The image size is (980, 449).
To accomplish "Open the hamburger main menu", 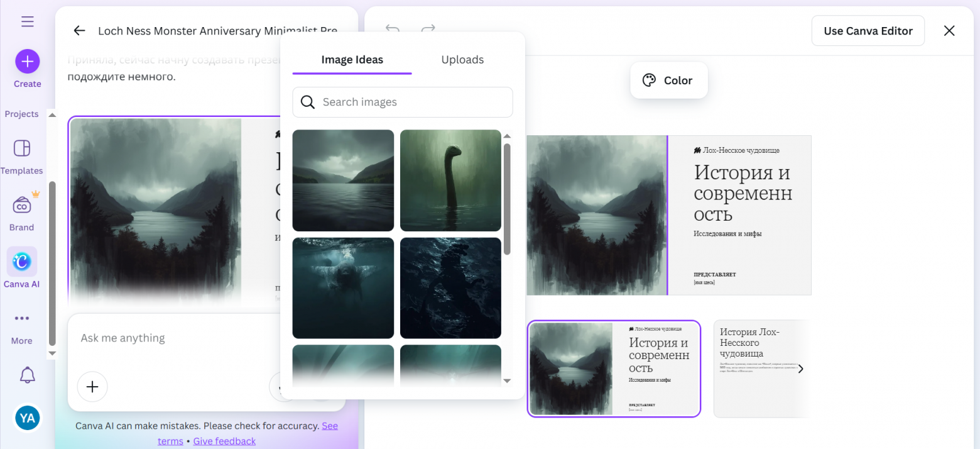I will click(27, 22).
